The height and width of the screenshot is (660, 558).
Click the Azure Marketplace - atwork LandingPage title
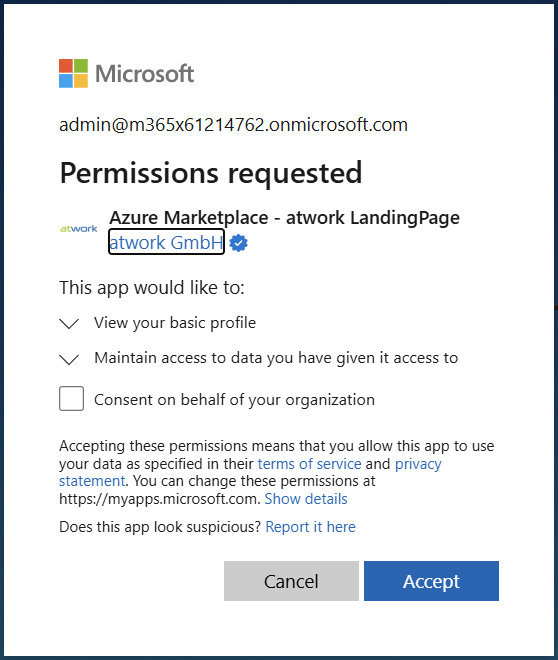tap(284, 218)
